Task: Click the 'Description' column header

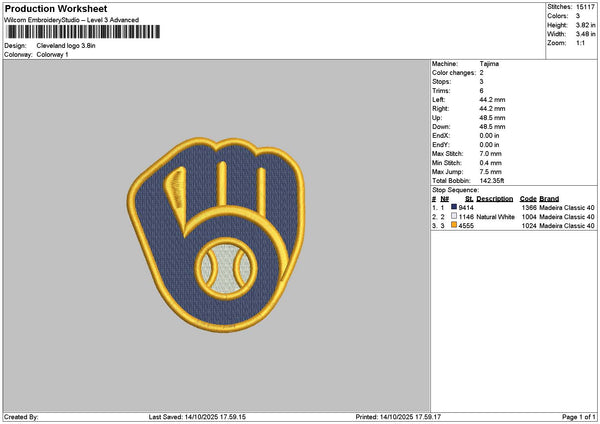Action: [x=495, y=199]
